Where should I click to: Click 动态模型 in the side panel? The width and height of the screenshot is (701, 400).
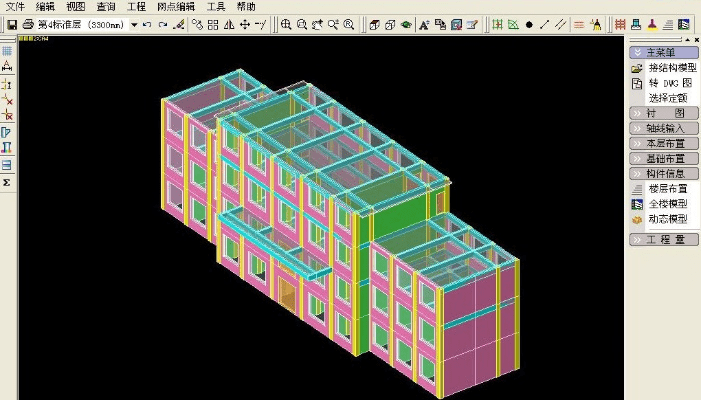[x=667, y=218]
